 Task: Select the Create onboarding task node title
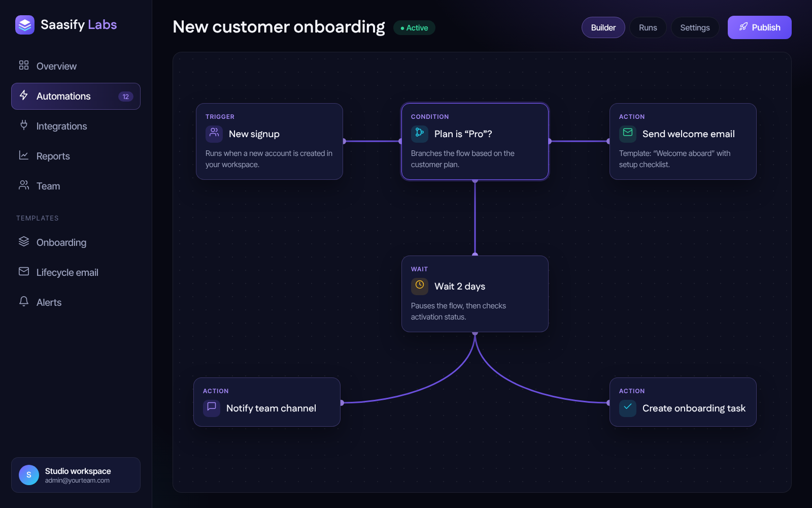click(x=694, y=408)
